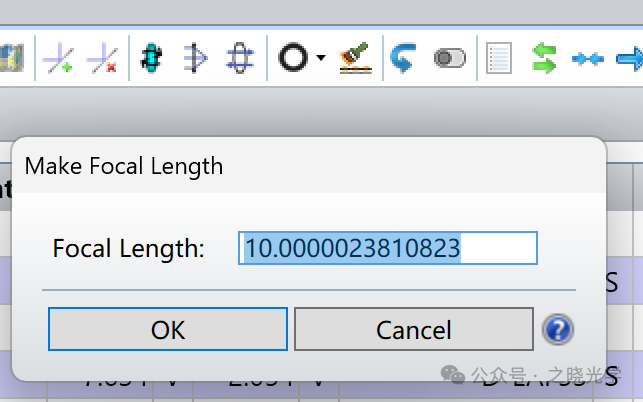
Task: Cancel the Make Focal Length dialog
Action: pyautogui.click(x=413, y=329)
